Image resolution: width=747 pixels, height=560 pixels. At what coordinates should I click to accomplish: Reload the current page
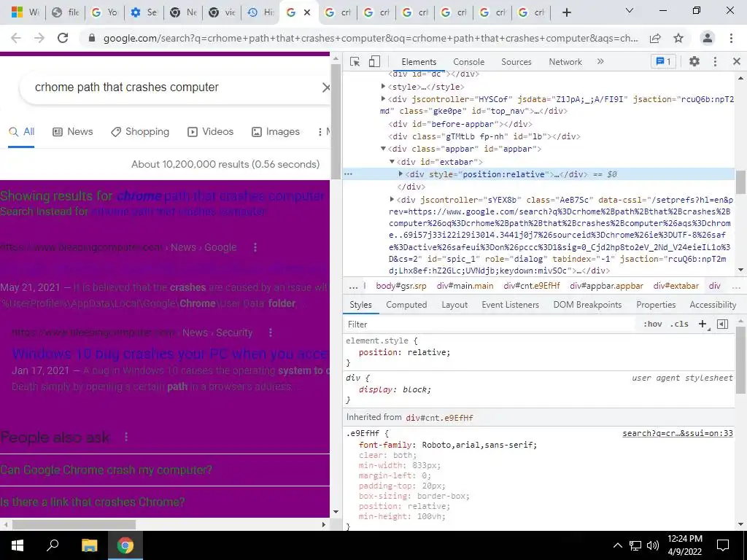[63, 38]
